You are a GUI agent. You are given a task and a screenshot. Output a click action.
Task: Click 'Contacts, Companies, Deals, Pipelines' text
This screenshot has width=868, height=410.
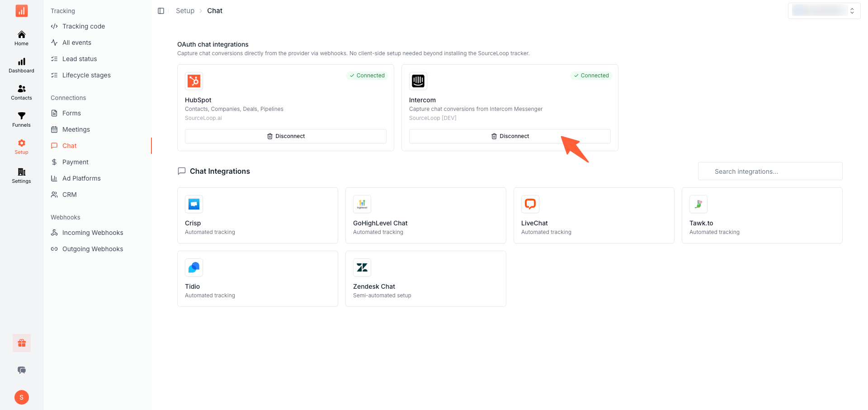pyautogui.click(x=234, y=109)
